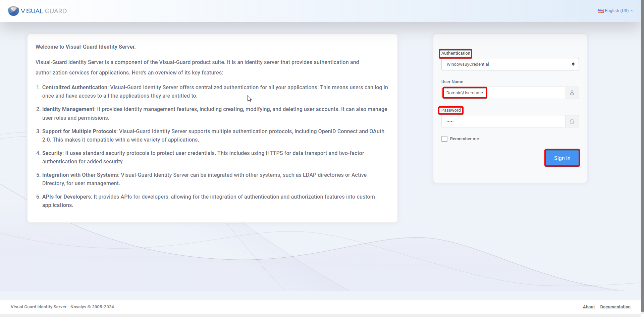Click the stepper arrows on authentication selector

coord(574,64)
